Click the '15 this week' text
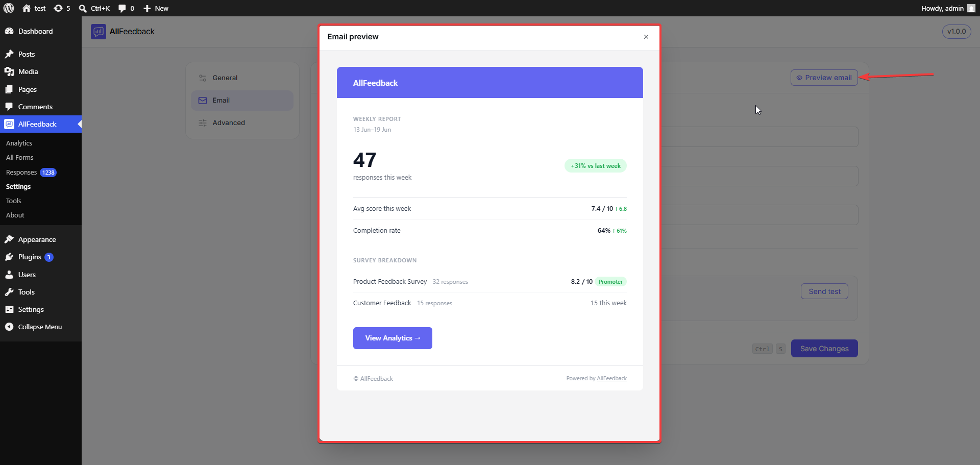Screen dimensions: 980x465 click(609, 303)
